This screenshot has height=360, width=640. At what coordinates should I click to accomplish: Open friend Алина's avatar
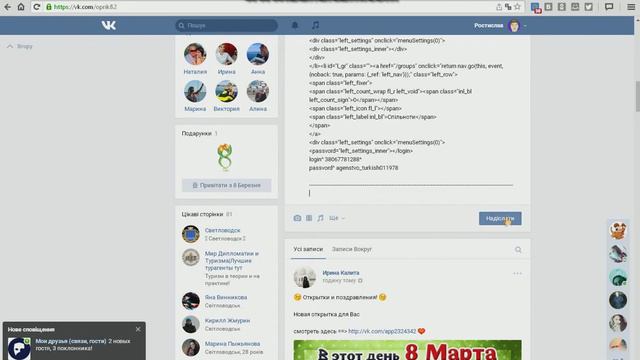[258, 91]
